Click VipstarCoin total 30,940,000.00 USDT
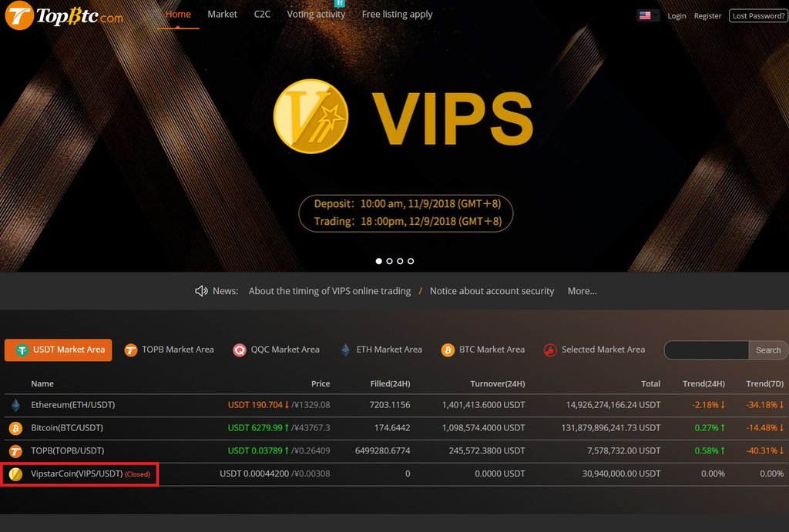The height and width of the screenshot is (532, 789). (622, 473)
